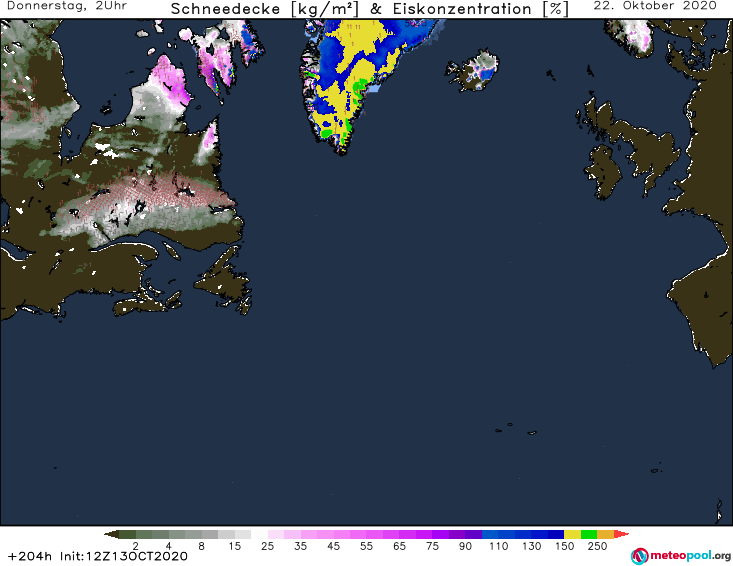Click the legend value "25"
The width and height of the screenshot is (733, 566).
(267, 546)
